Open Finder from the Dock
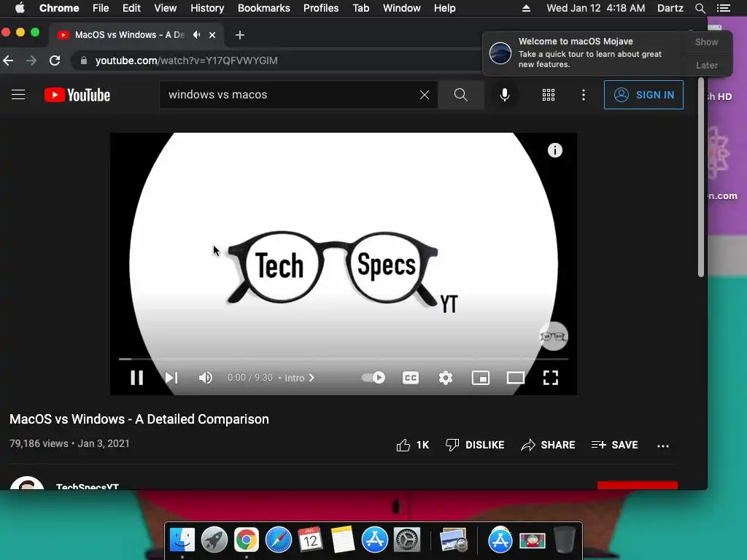Screen dimensions: 747x560 (x=182, y=540)
